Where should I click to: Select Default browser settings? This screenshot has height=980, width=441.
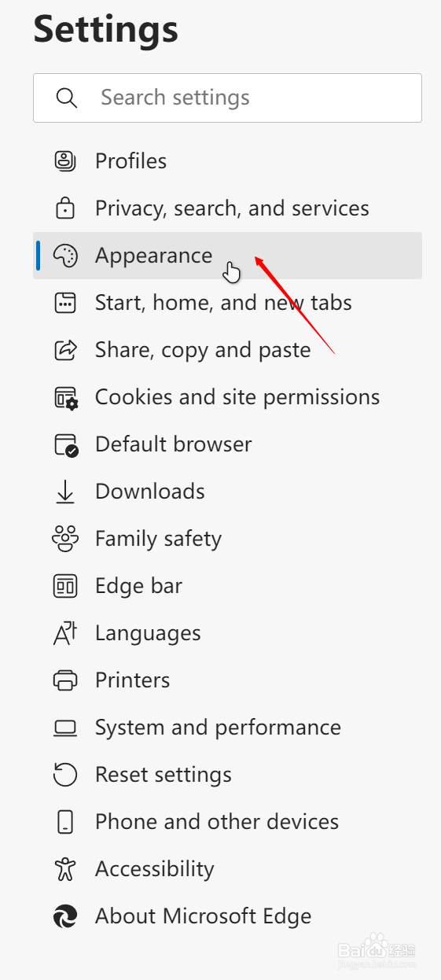[228, 444]
